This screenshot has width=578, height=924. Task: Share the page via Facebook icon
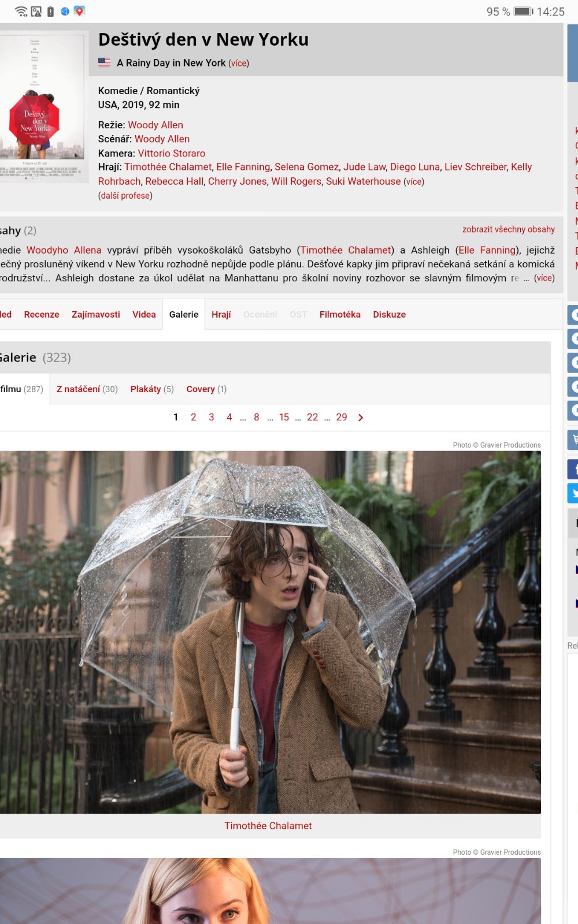coord(573,470)
